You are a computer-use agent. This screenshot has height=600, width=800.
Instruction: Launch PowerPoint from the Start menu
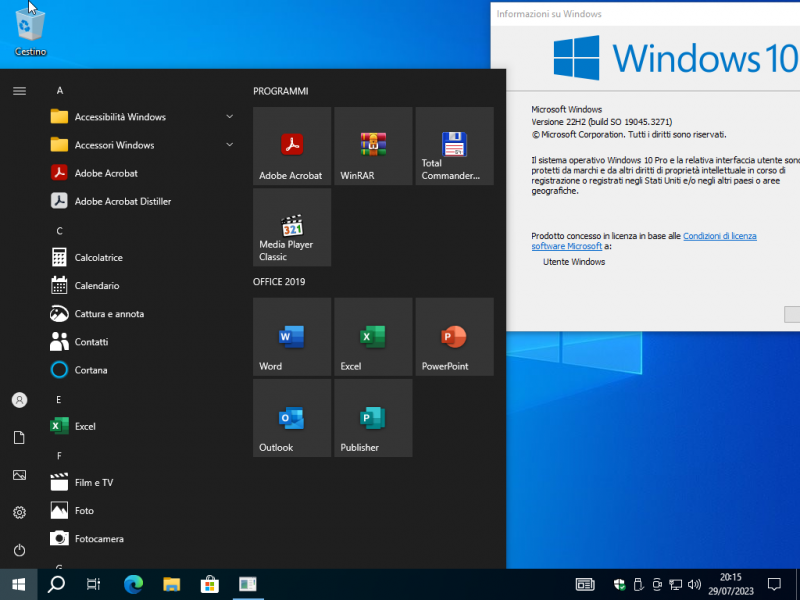pos(453,336)
